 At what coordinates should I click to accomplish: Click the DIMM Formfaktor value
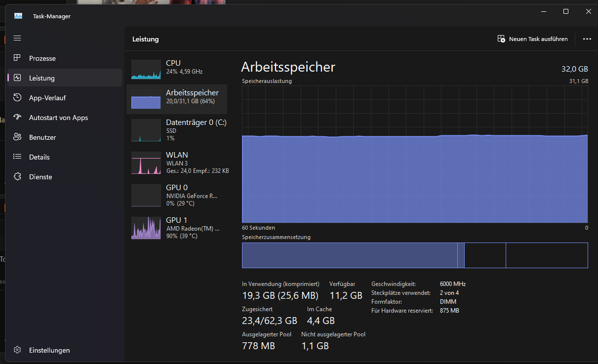click(448, 302)
